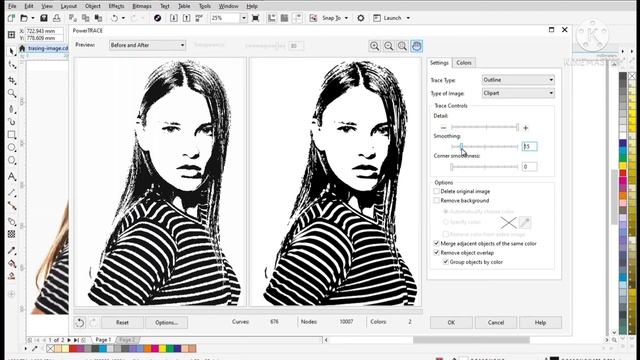The width and height of the screenshot is (640, 360).
Task: Click the Corner smoothness value field
Action: point(529,167)
